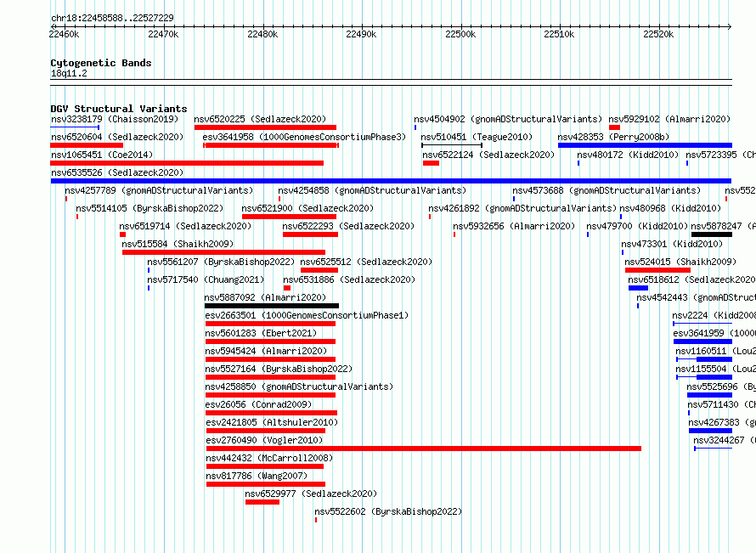Click esv2421805 (Altshuler2010) label

[272, 422]
